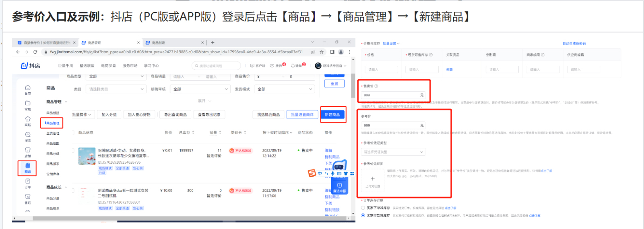The image size is (644, 229).
Task: Toggle the browser side panel icon
Action: (x=332, y=52)
